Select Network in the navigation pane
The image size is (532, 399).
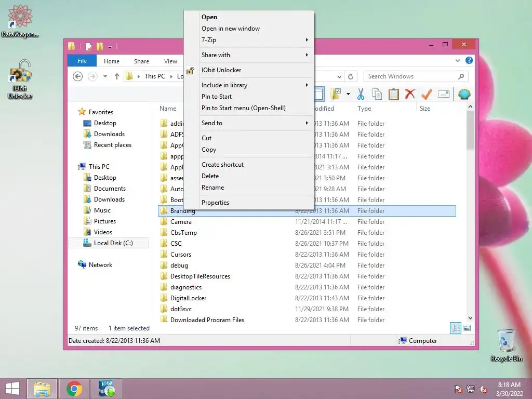click(100, 265)
